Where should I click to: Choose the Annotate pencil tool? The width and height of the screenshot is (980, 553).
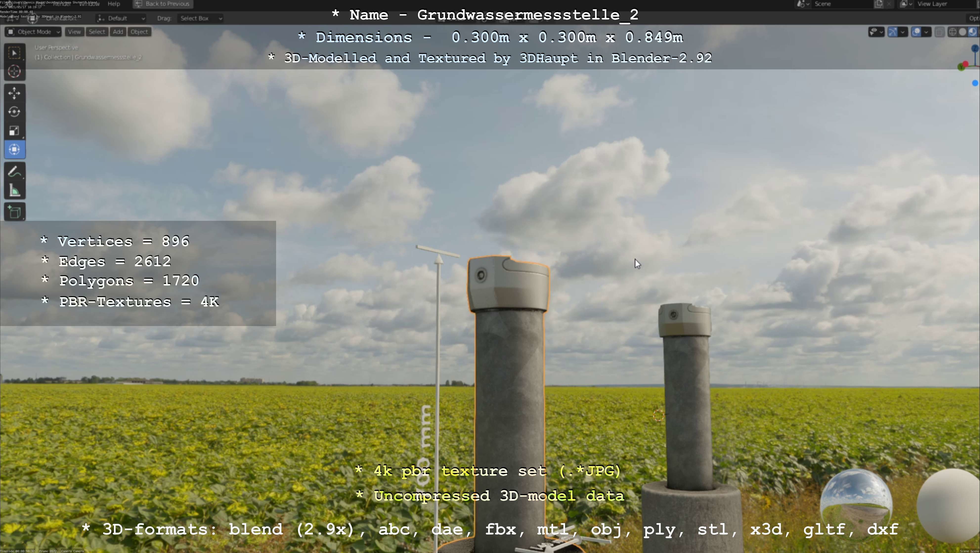click(x=14, y=172)
